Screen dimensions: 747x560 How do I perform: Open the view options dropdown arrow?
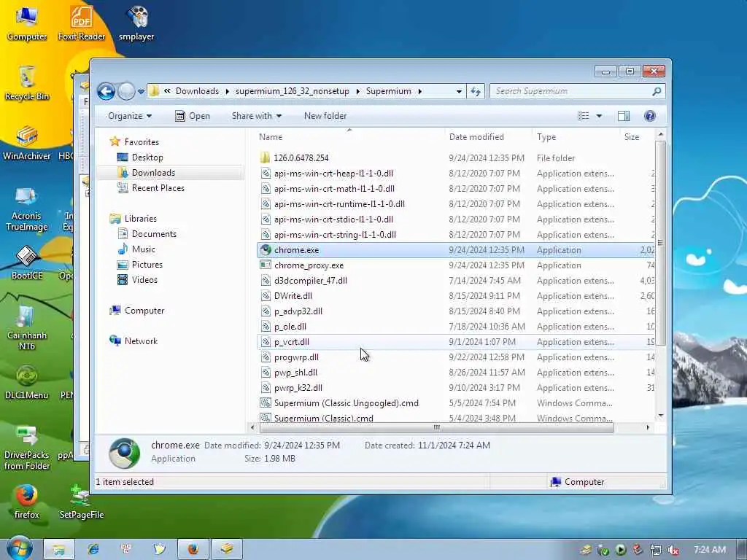point(599,116)
